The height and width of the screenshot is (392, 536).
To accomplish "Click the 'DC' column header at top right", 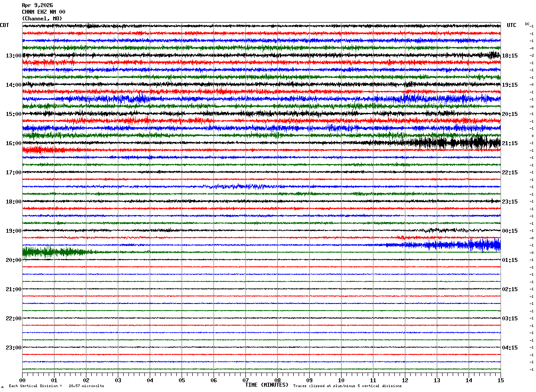I will [527, 24].
